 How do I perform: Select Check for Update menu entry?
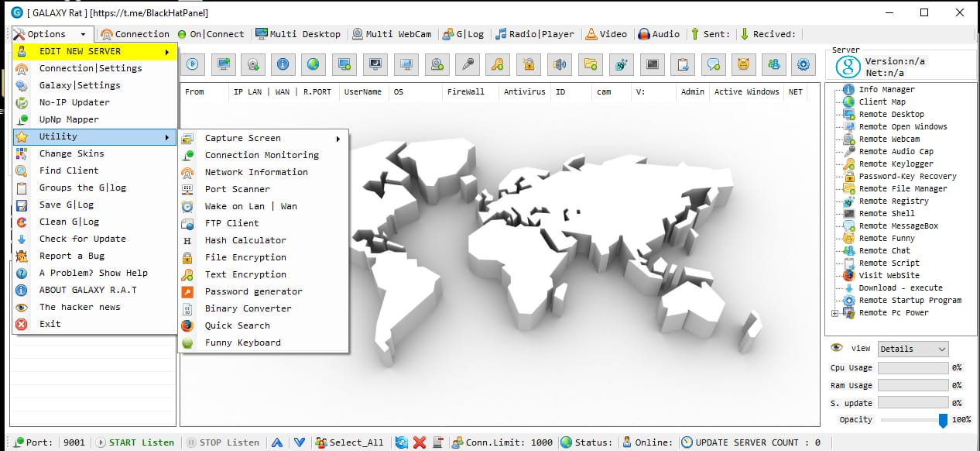[82, 239]
